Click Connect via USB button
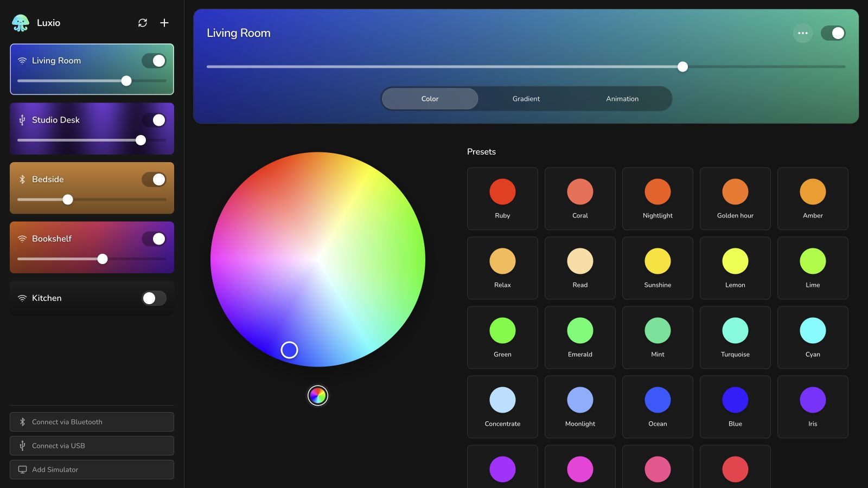This screenshot has width=868, height=488. pyautogui.click(x=92, y=446)
